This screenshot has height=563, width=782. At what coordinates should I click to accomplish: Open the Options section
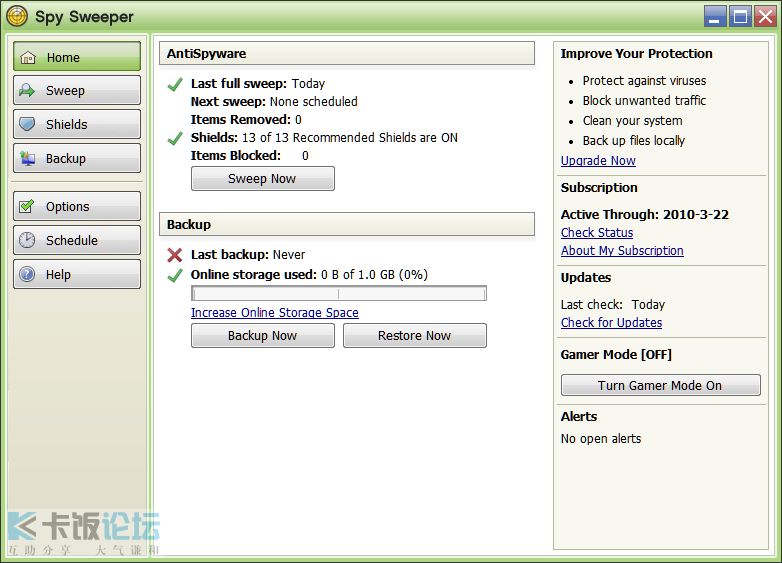(x=77, y=206)
